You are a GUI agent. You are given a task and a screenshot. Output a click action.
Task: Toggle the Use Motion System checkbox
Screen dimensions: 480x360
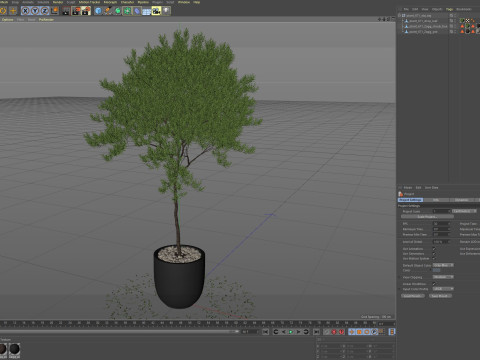coord(434,259)
